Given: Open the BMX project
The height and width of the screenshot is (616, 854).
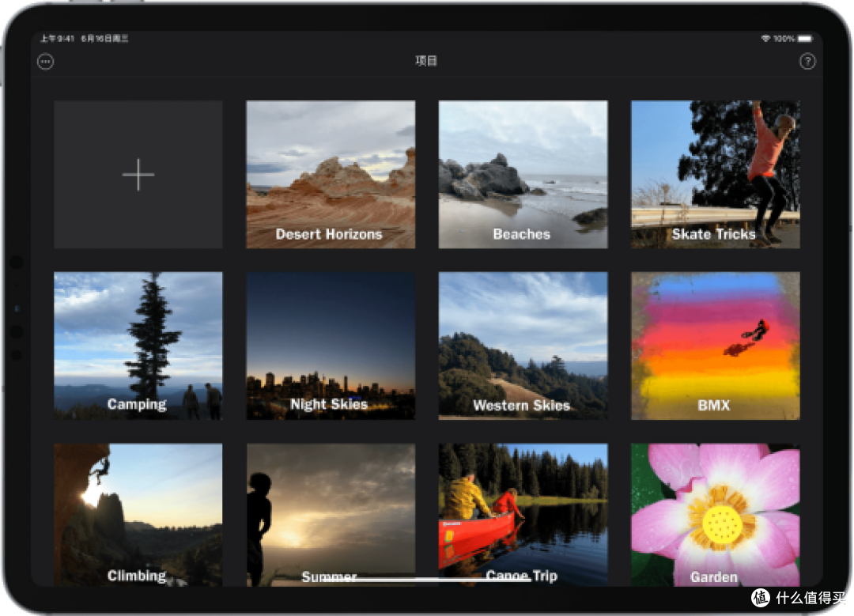Looking at the screenshot, I should coord(715,346).
